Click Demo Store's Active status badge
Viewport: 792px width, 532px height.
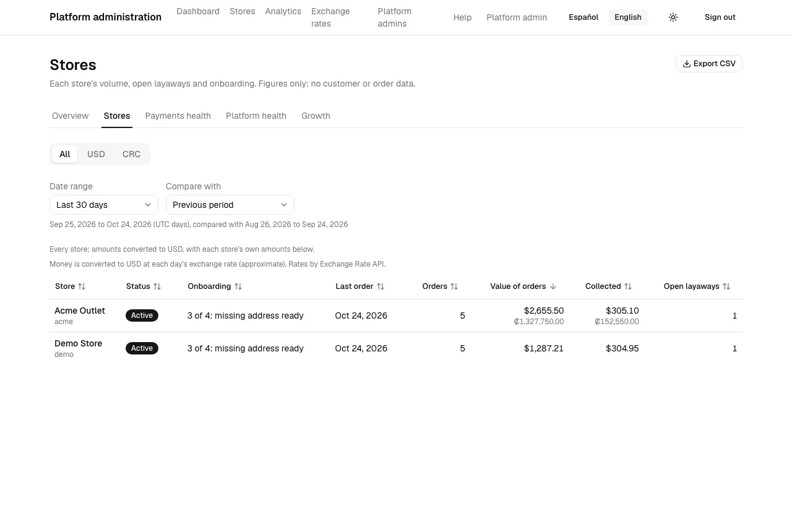click(142, 348)
